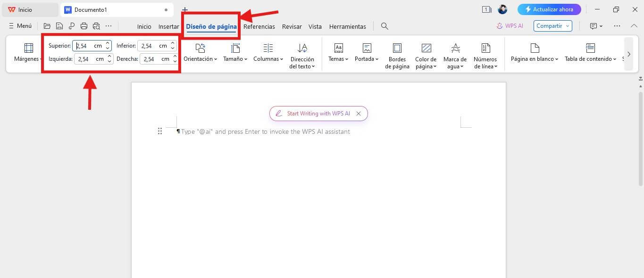Image resolution: width=644 pixels, height=278 pixels.
Task: Click the Columnas icon
Action: point(268,48)
